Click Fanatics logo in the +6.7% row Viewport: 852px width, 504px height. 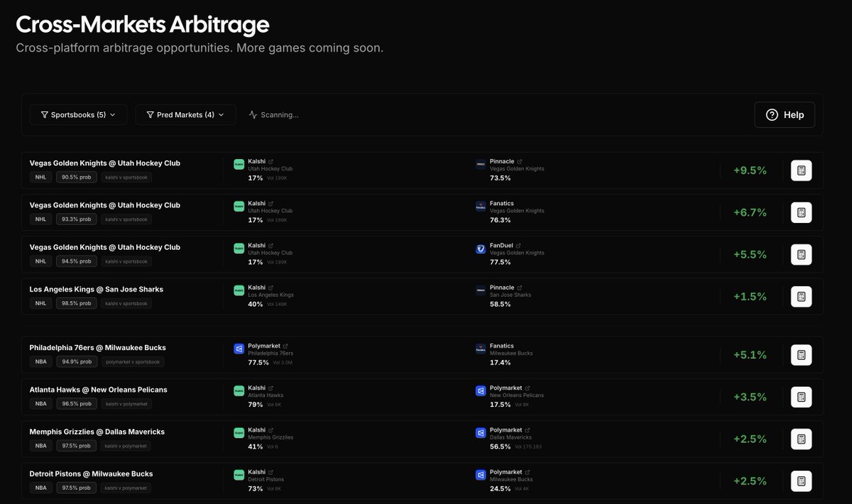click(x=481, y=207)
